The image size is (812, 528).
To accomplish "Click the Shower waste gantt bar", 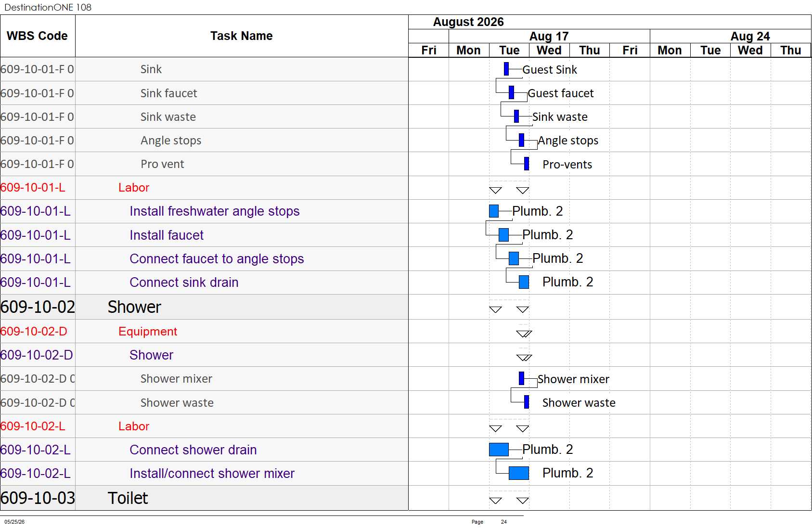I will coord(527,402).
